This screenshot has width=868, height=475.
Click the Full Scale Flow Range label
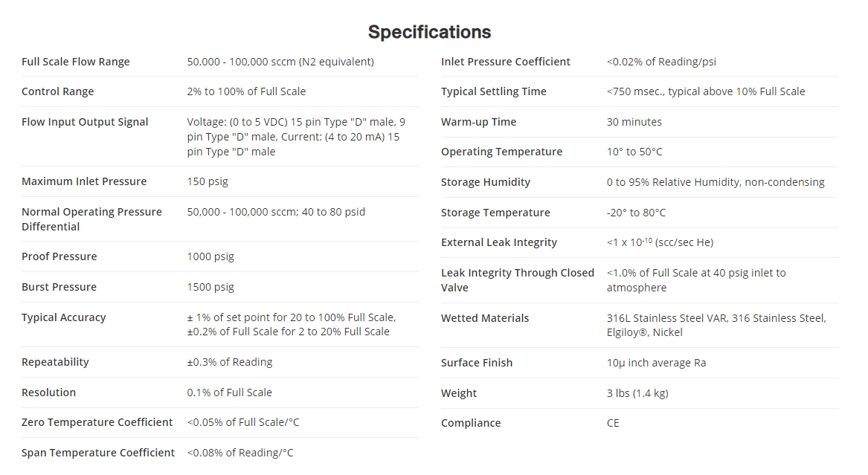click(x=75, y=62)
